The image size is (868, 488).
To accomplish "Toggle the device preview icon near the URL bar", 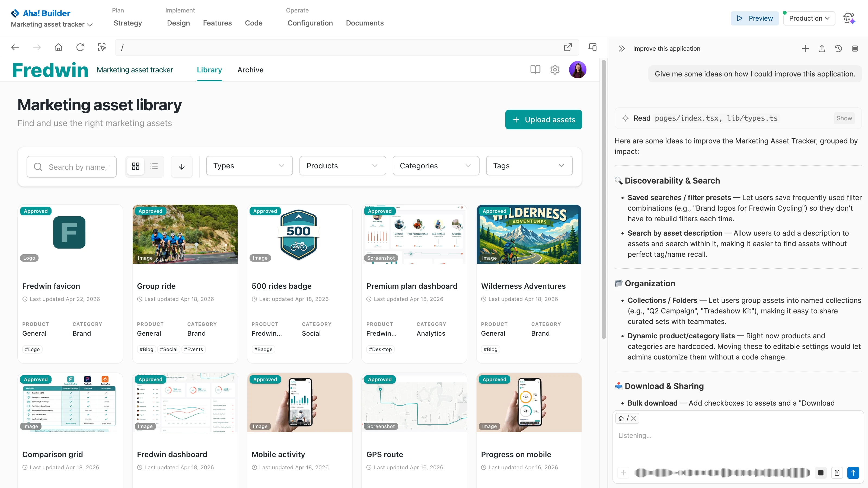I will point(592,47).
